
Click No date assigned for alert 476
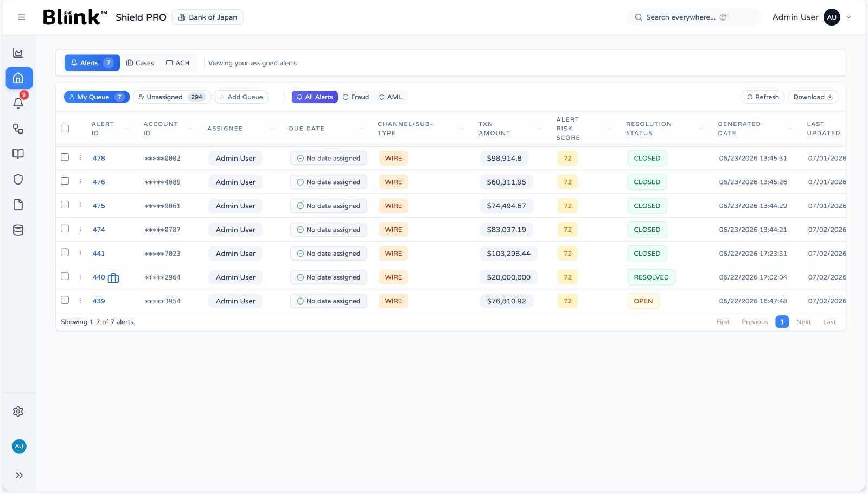(x=329, y=182)
